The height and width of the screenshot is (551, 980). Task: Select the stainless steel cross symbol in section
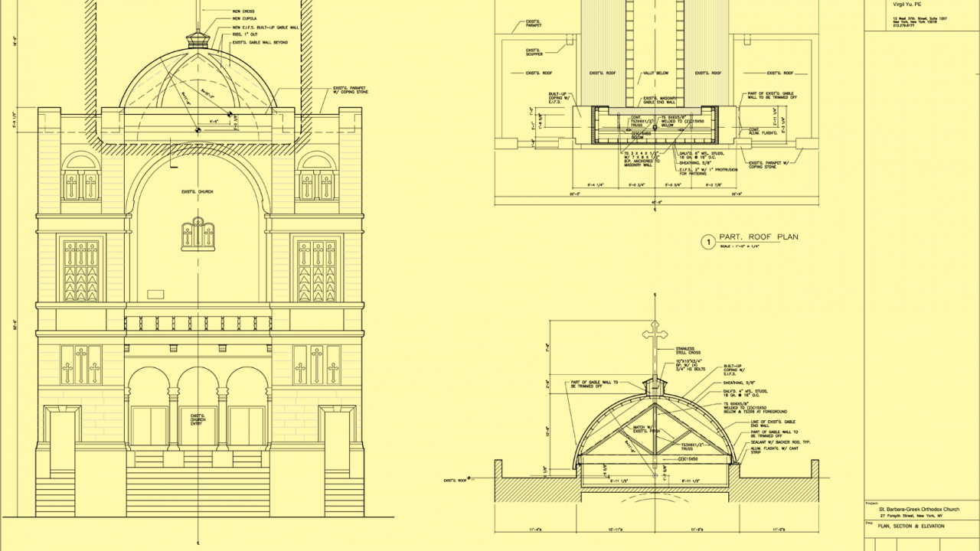654,334
